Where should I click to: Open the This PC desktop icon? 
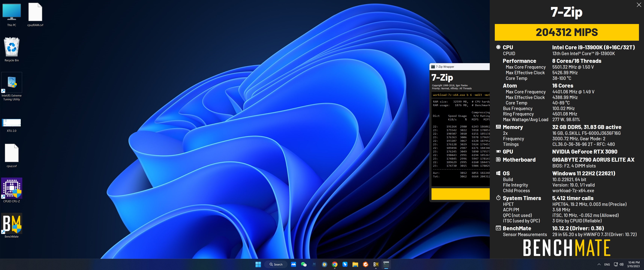[11, 14]
